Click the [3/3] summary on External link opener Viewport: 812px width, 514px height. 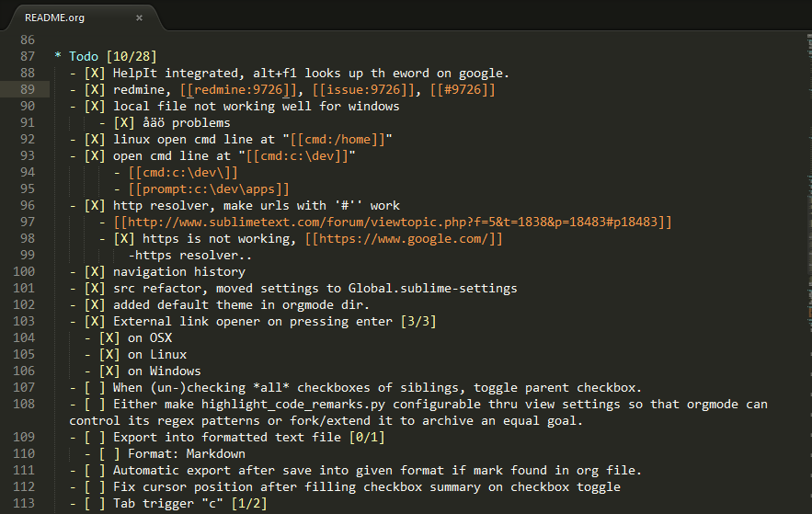418,322
